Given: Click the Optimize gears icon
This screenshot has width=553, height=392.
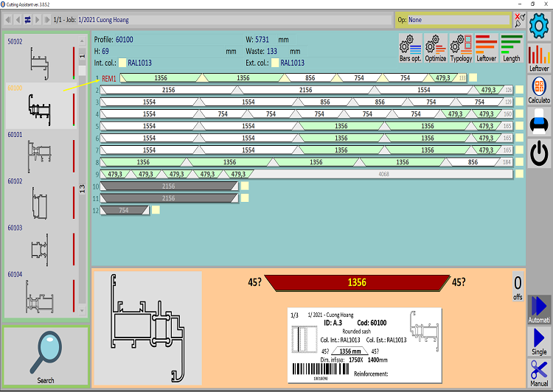Looking at the screenshot, I should pos(436,49).
